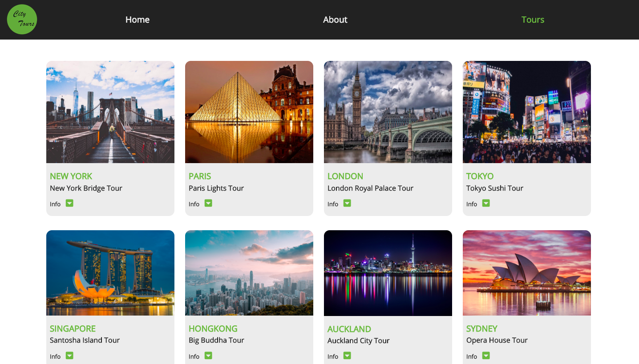Open the About page link
Screen dimensions: 639x364
click(335, 20)
